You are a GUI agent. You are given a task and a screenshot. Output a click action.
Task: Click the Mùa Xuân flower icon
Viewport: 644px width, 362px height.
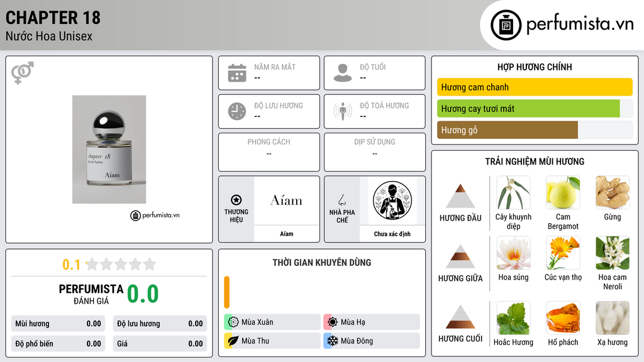point(233,322)
